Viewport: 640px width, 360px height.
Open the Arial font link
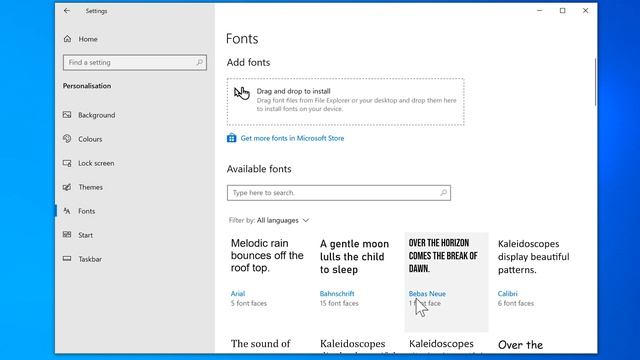pyautogui.click(x=238, y=293)
